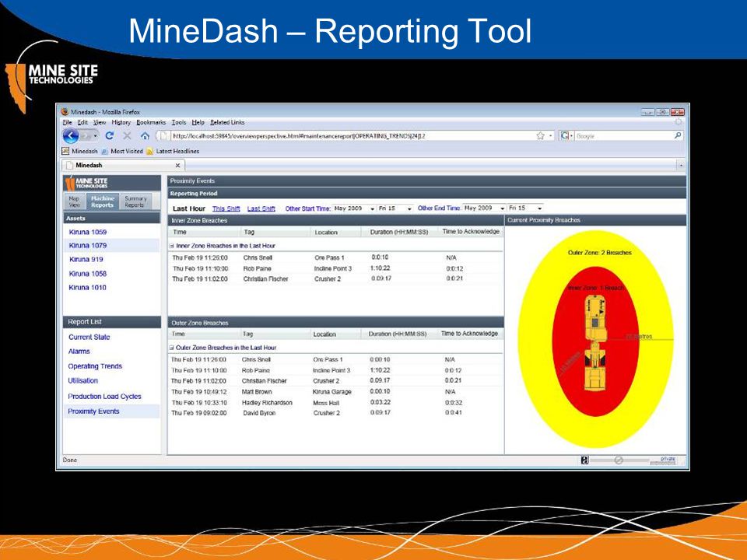Open the Operating Trends report
Image resolution: width=747 pixels, height=560 pixels.
(x=95, y=366)
